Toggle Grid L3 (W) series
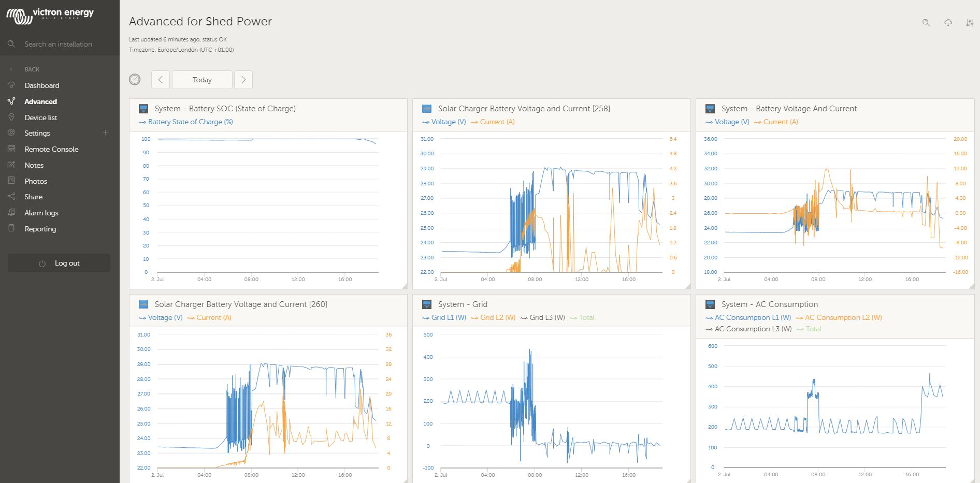Screen dimensions: 980x483 (x=542, y=318)
